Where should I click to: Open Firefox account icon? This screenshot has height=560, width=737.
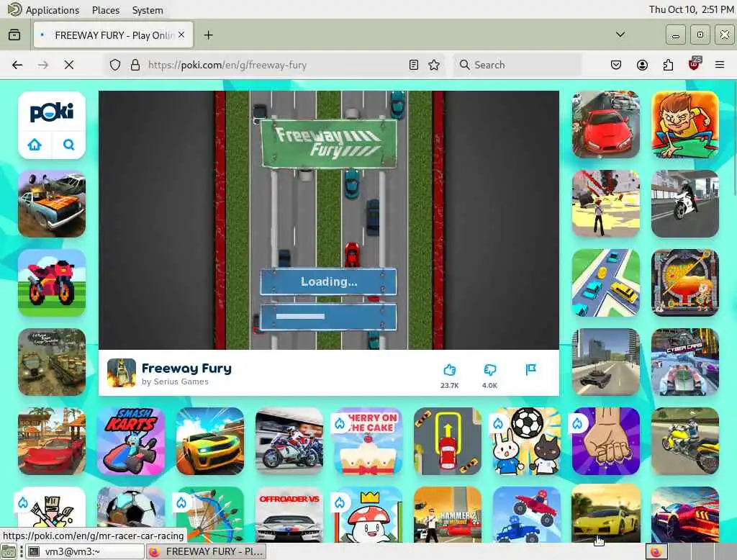(x=642, y=65)
